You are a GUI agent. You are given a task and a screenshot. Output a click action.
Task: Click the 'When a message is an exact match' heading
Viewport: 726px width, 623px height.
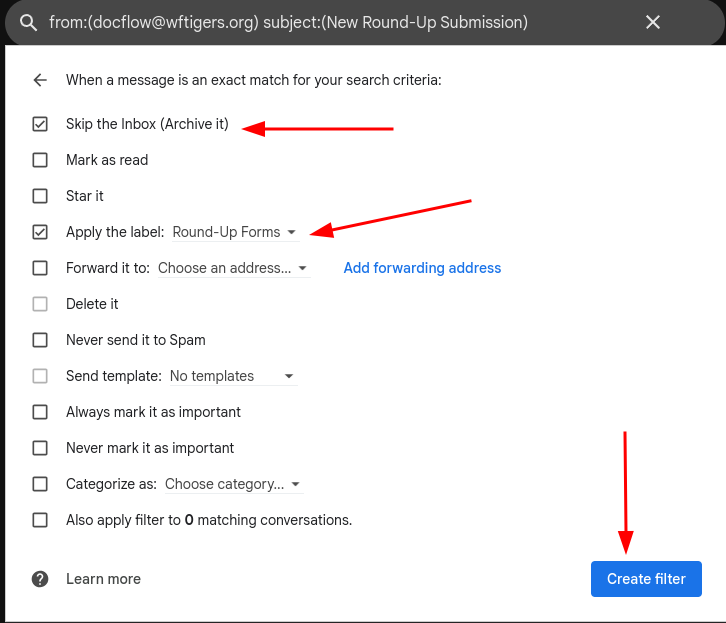(x=254, y=80)
